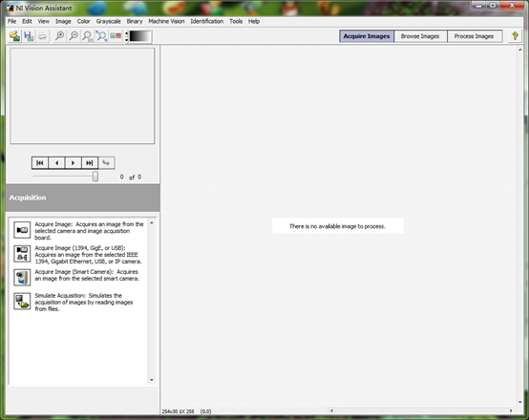Click the Acquire Image camera icon
529x420 pixels.
click(22, 230)
